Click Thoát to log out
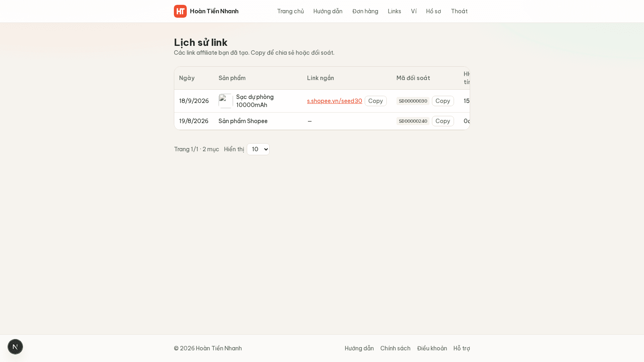Screen dimensions: 644x362 pos(459,11)
